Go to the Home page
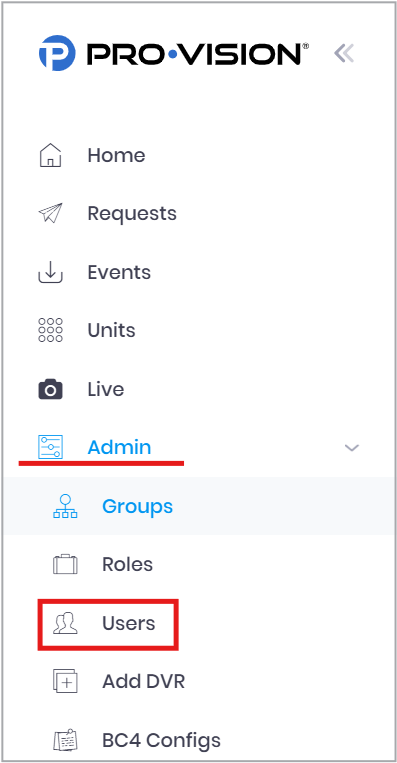397x763 pixels. point(116,155)
